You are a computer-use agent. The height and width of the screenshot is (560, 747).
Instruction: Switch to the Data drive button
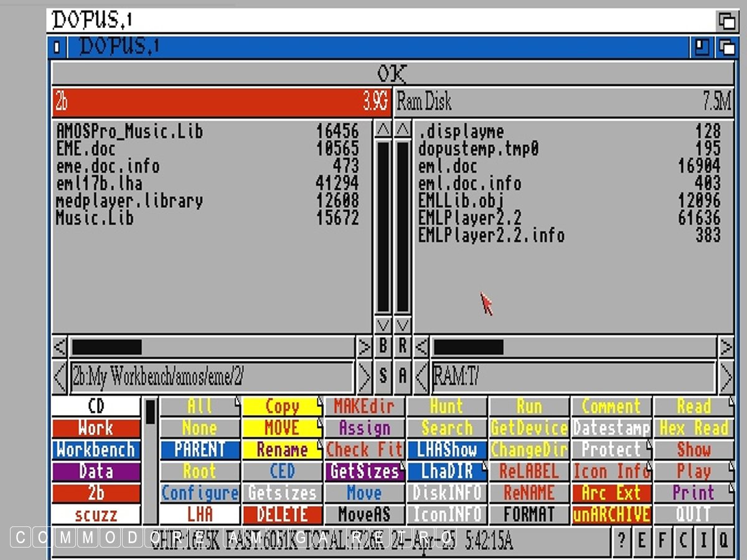click(96, 472)
